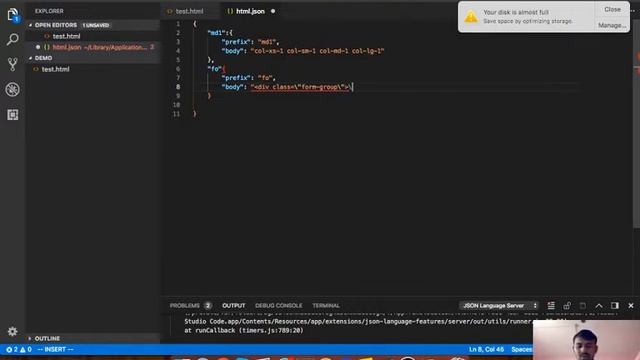Open the Extensions view icon
Image resolution: width=640 pixels, height=360 pixels.
click(13, 115)
